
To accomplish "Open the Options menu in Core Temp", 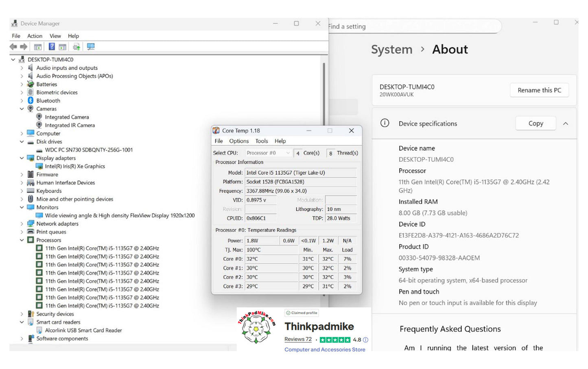I will coord(238,141).
